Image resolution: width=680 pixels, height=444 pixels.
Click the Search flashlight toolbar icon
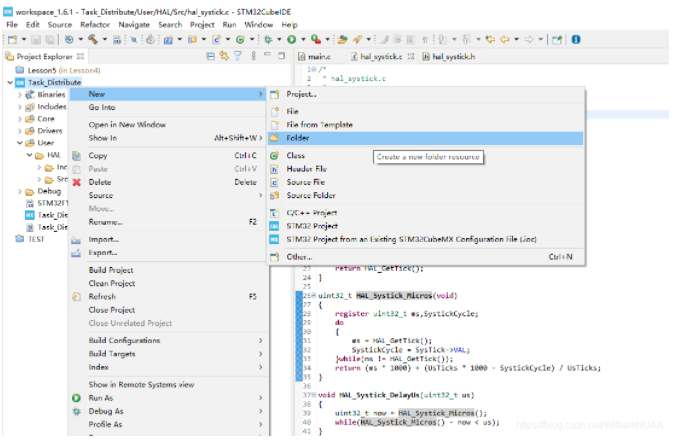pos(357,39)
